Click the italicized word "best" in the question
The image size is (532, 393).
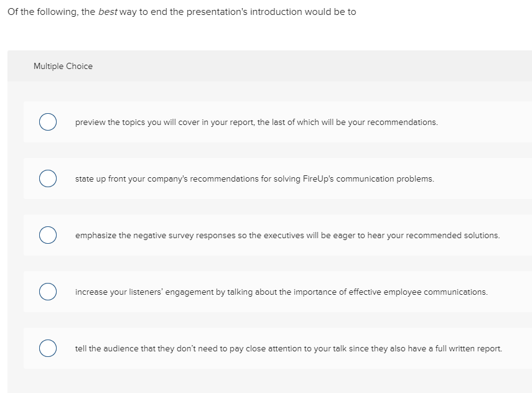coord(108,12)
